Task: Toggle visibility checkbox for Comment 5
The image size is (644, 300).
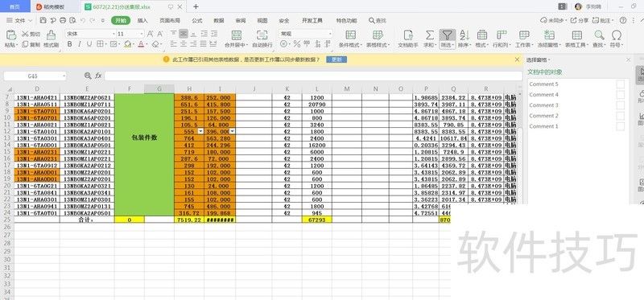Action: (620, 84)
